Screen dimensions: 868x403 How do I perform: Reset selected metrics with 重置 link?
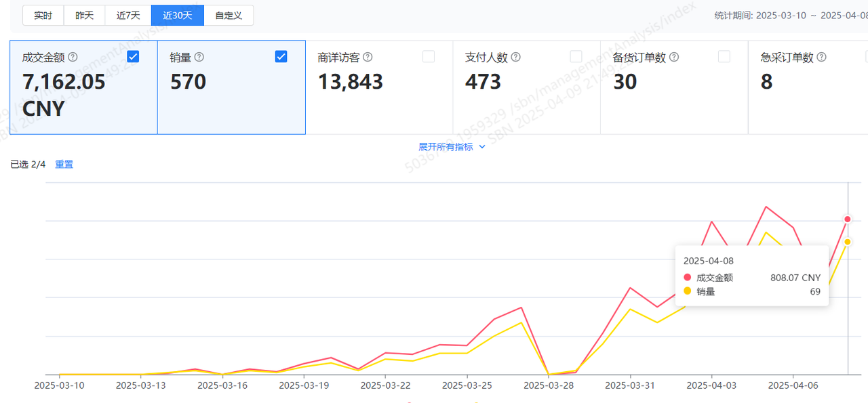point(64,165)
